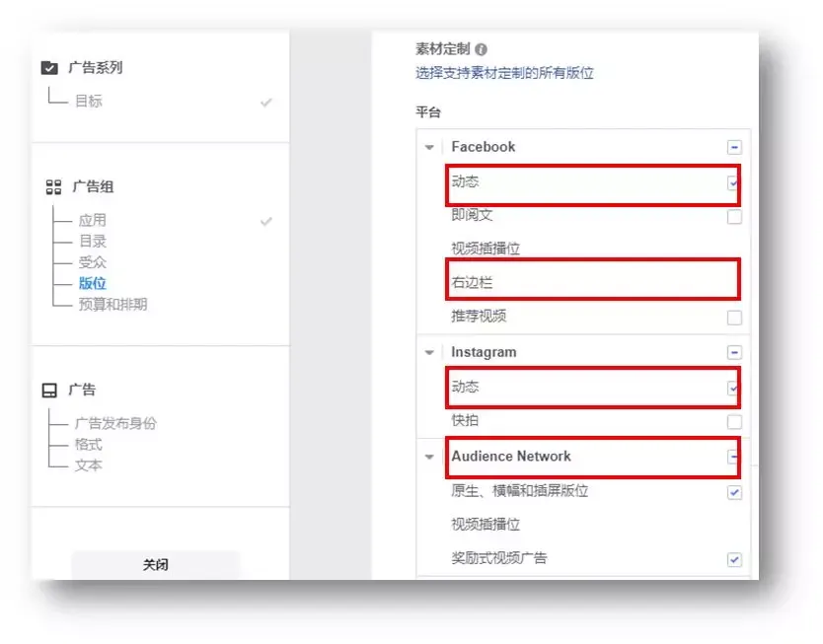This screenshot has height=644, width=823.
Task: Click the Audience Network 视频插播位 row
Action: coord(595,524)
